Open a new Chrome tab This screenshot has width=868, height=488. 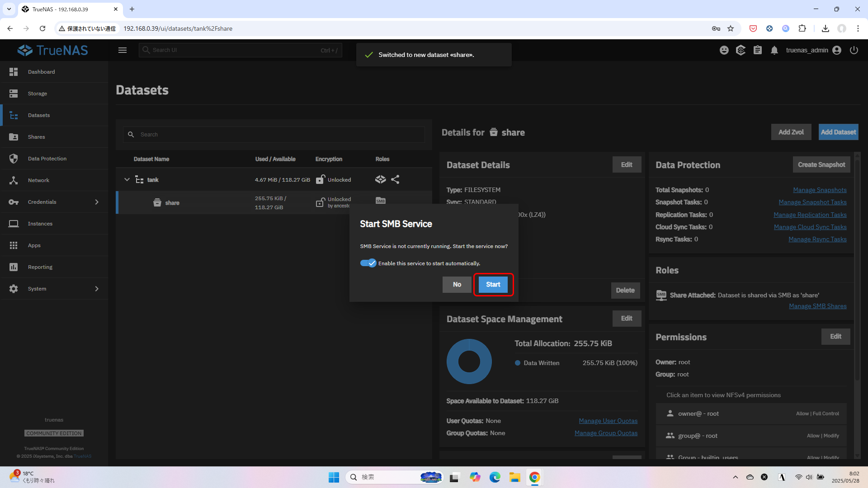point(132,9)
